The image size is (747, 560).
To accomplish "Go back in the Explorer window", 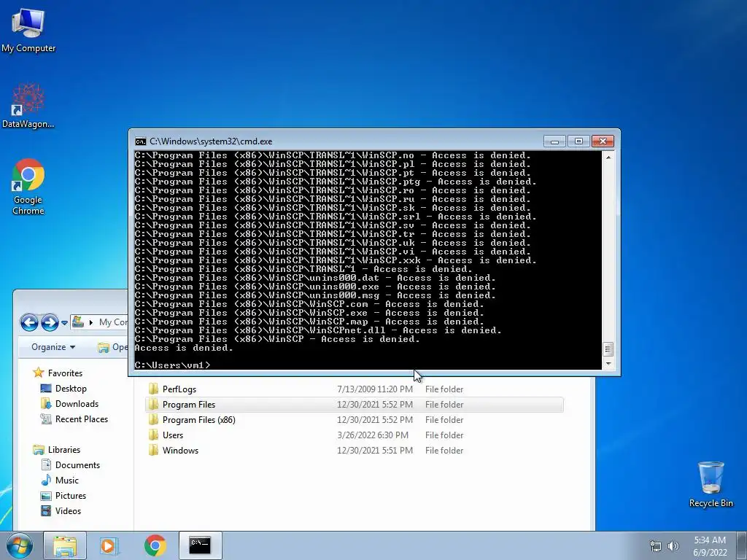I will [x=29, y=322].
